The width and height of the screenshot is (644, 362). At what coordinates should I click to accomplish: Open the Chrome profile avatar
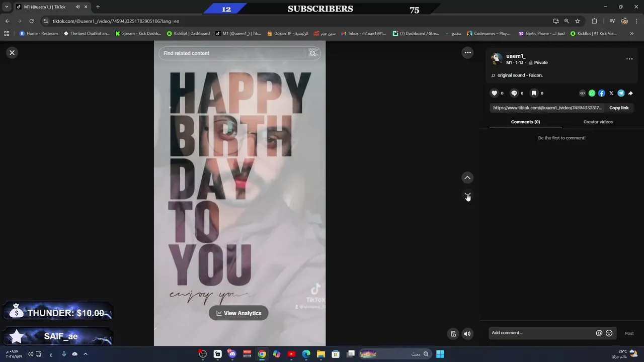624,21
